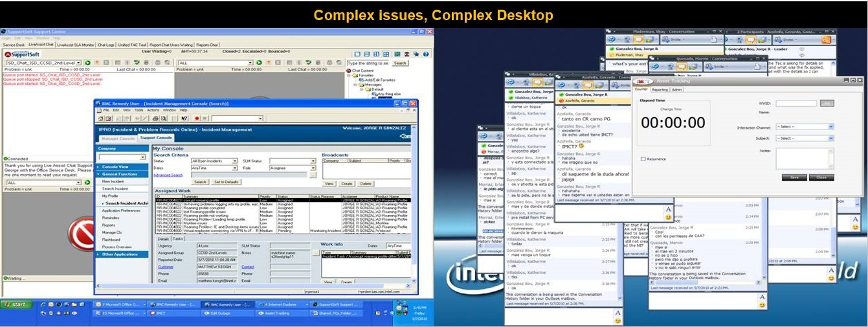Open the Advanced Search link in Remedy
This screenshot has width=868, height=327.
tap(168, 175)
